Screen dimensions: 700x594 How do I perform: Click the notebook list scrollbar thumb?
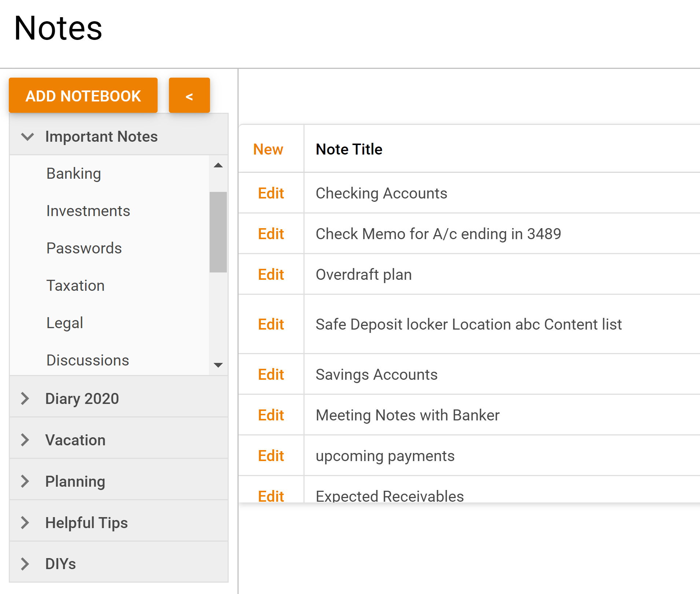pos(218,232)
